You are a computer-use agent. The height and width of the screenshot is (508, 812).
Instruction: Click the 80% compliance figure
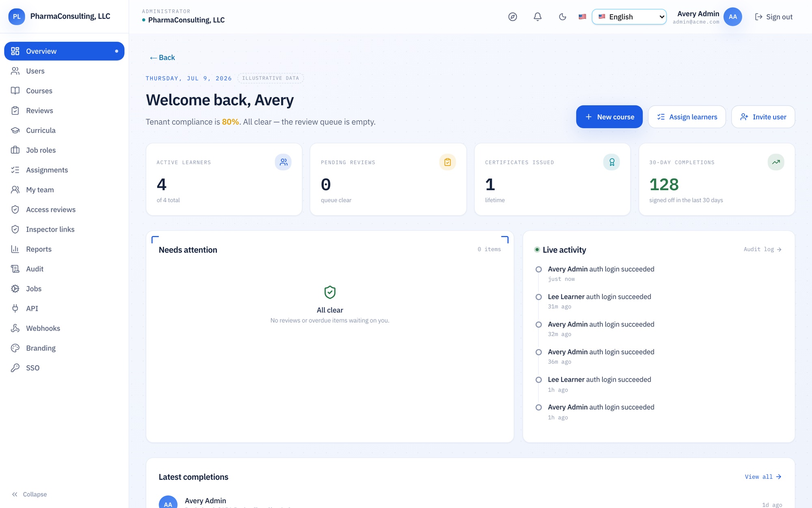click(x=230, y=122)
